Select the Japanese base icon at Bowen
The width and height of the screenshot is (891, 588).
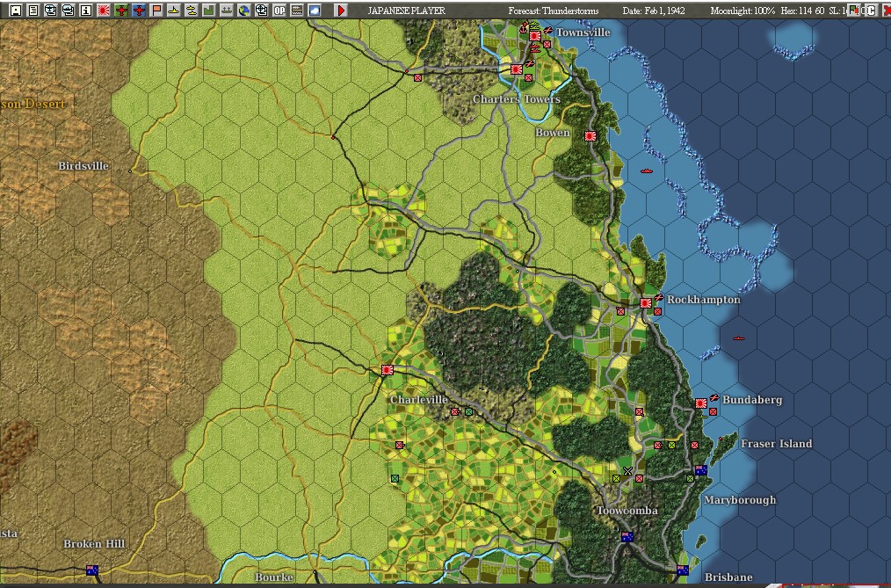[x=590, y=135]
